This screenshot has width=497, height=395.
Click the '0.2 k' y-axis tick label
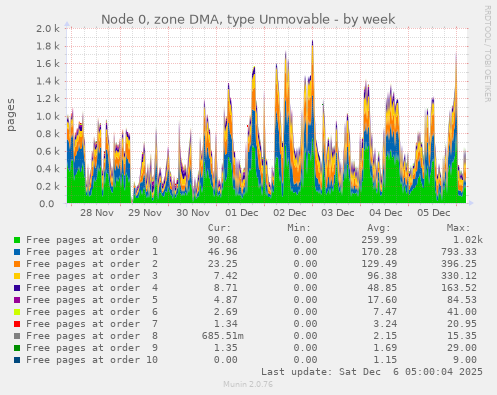48,186
